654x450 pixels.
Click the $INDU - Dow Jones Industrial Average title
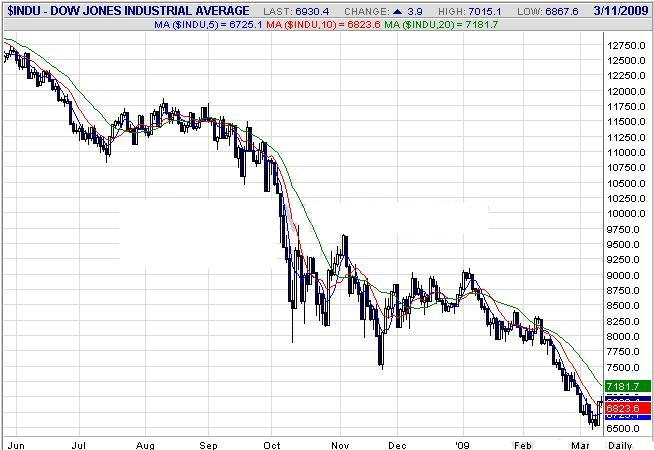[128, 10]
